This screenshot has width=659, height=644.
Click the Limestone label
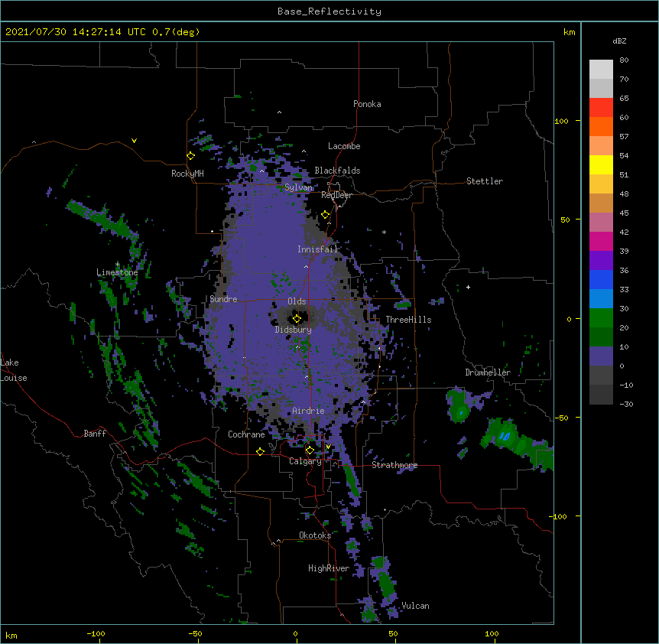pyautogui.click(x=117, y=272)
